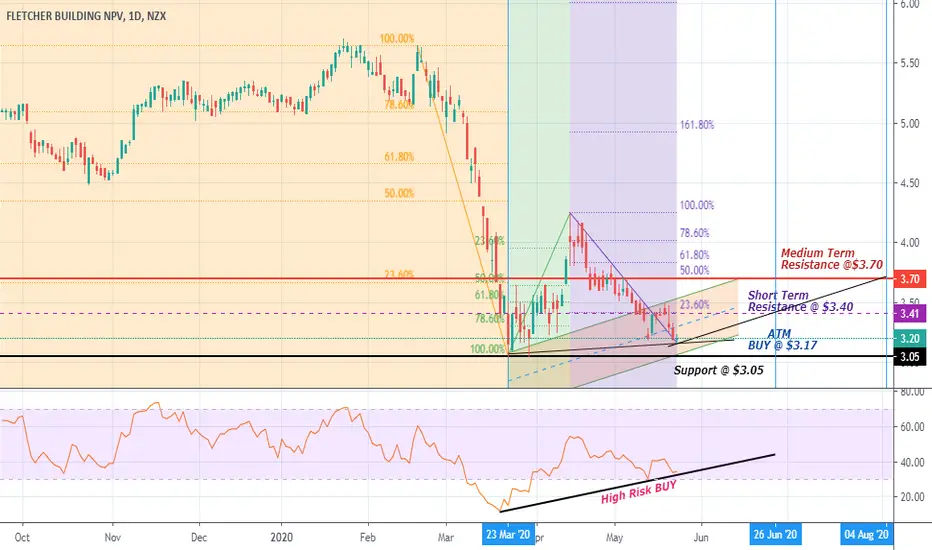Image resolution: width=932 pixels, height=550 pixels.
Task: Click the purple 161.80% Fibonacci label
Action: coord(697,125)
